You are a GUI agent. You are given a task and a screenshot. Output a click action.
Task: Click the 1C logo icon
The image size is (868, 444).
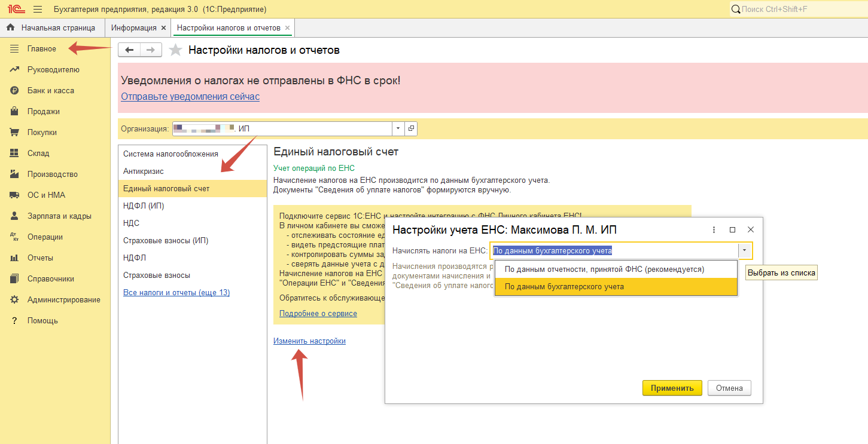15,10
